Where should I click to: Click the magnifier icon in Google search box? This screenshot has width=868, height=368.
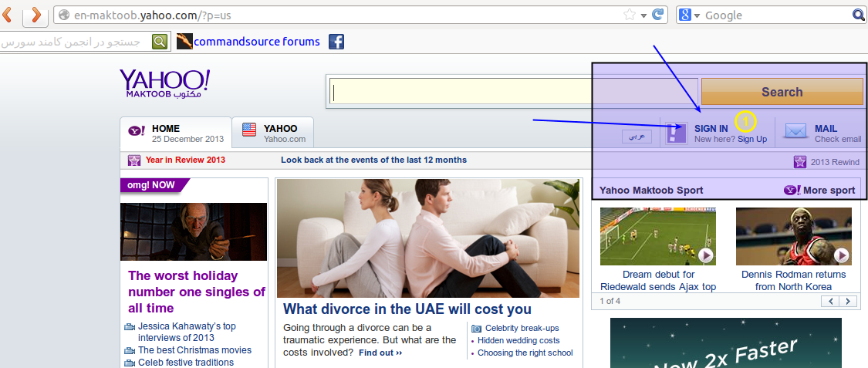[859, 15]
